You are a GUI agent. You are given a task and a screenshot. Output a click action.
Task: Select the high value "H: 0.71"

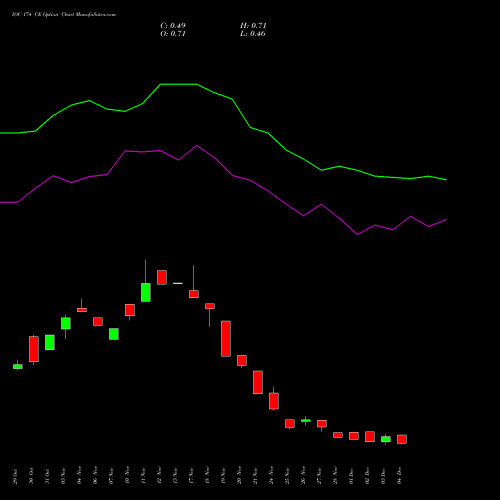[253, 26]
